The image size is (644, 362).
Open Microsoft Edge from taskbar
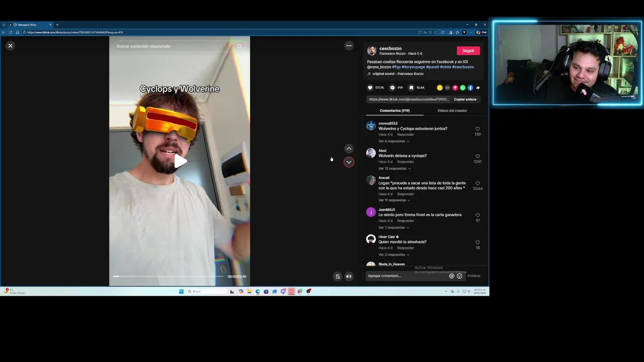[258, 291]
